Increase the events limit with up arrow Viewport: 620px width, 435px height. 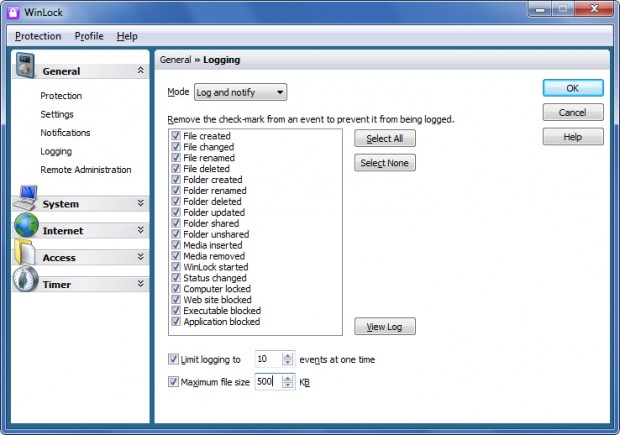288,355
